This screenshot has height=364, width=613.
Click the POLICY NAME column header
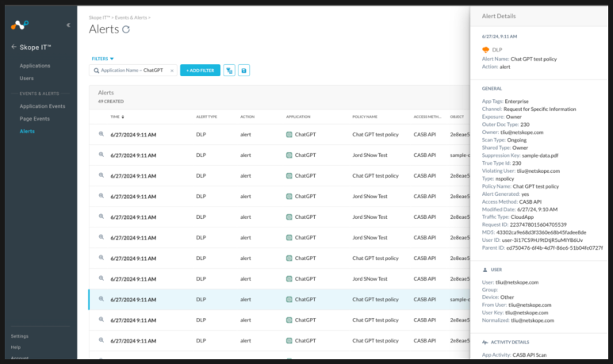click(365, 117)
